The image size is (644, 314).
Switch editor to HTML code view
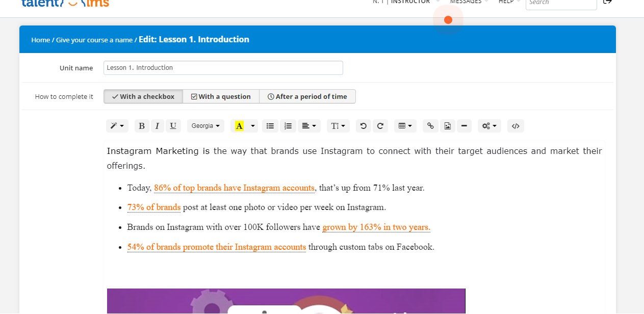[x=516, y=126]
